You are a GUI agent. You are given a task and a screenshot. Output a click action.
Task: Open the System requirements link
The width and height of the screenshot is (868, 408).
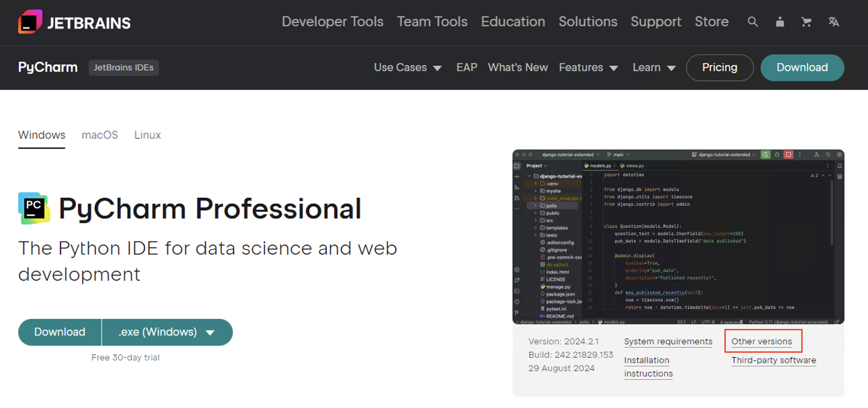(x=668, y=341)
